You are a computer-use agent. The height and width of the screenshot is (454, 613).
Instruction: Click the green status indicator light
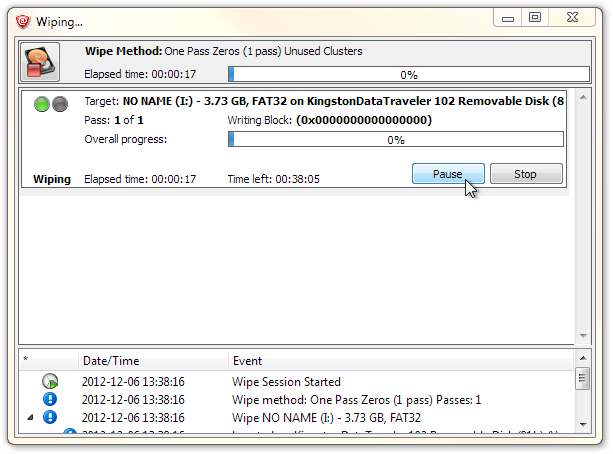tap(41, 104)
